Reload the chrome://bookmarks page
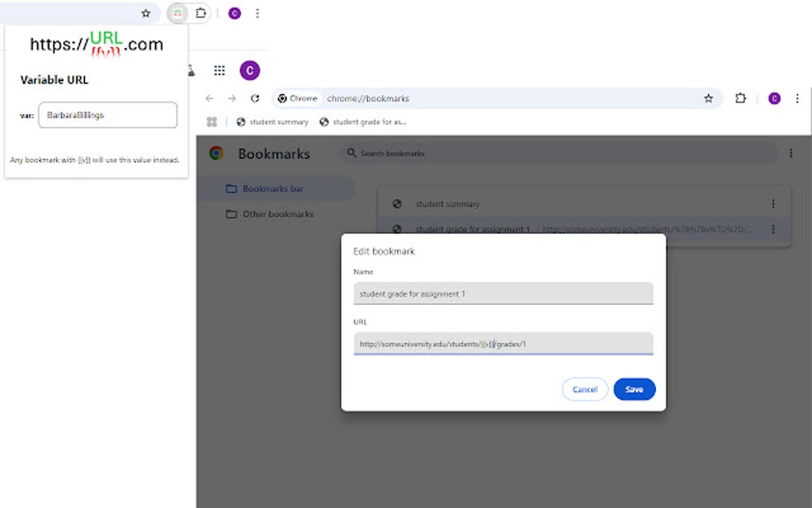Viewport: 812px width, 508px height. (x=255, y=99)
